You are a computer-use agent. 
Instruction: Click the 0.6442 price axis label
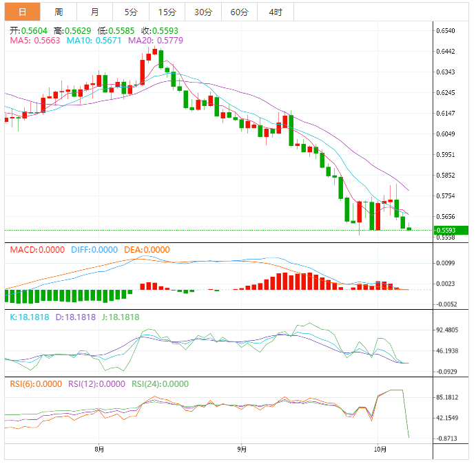point(446,51)
